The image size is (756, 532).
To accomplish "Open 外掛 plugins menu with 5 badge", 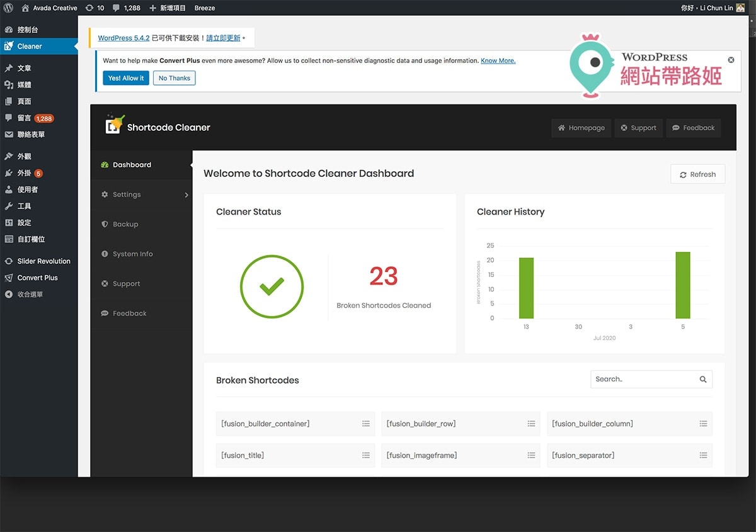I will point(39,173).
